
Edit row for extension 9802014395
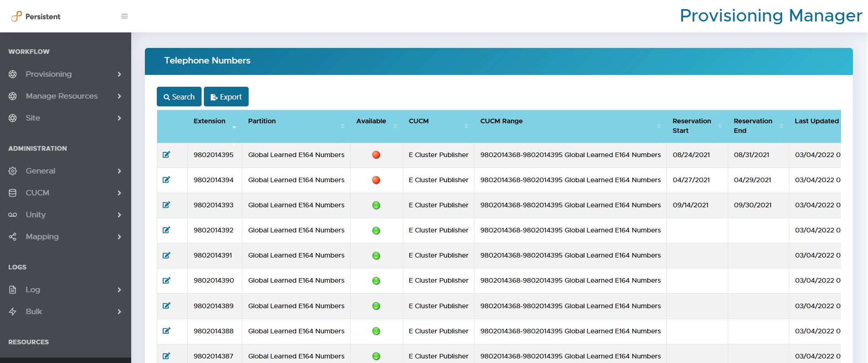166,155
